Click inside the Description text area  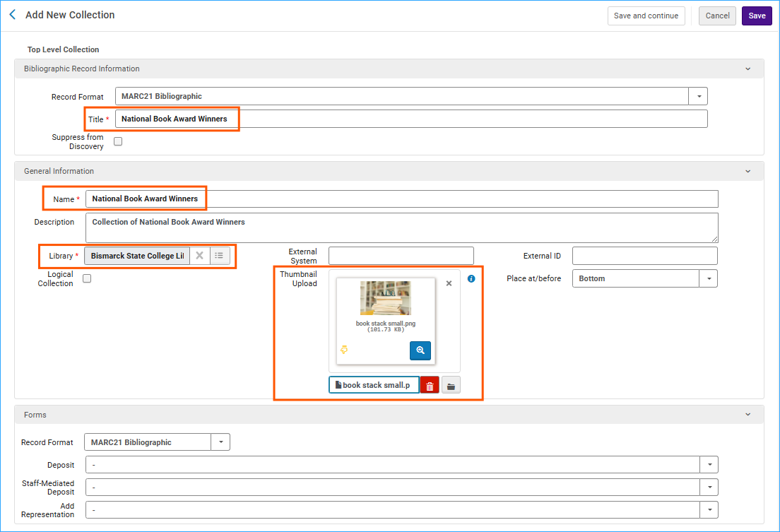(x=396, y=226)
